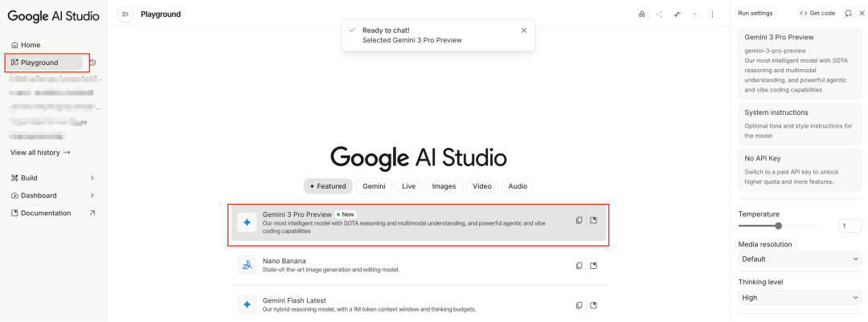868x322 pixels.
Task: Open the Thinking level dropdown
Action: click(799, 298)
